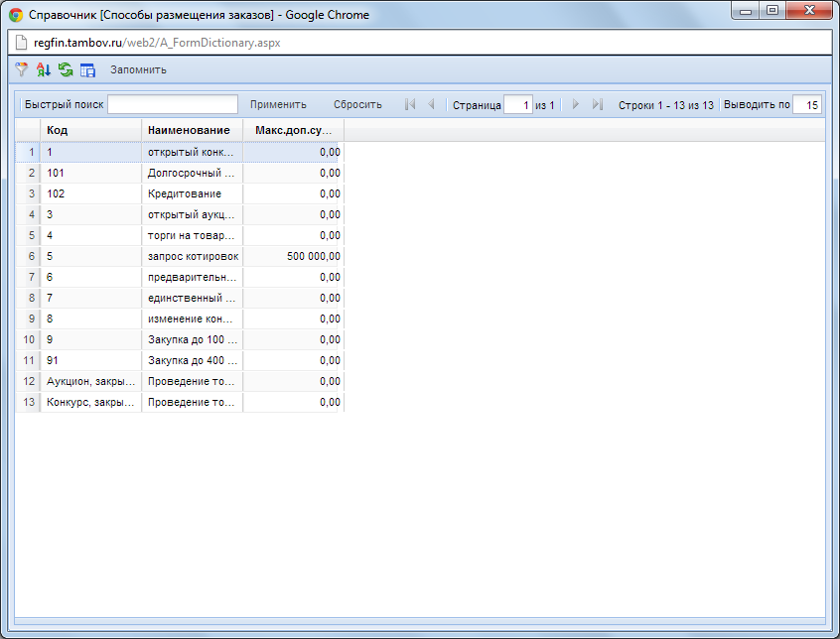Image resolution: width=840 pixels, height=639 pixels.
Task: Click the Применить search button
Action: pyautogui.click(x=278, y=104)
